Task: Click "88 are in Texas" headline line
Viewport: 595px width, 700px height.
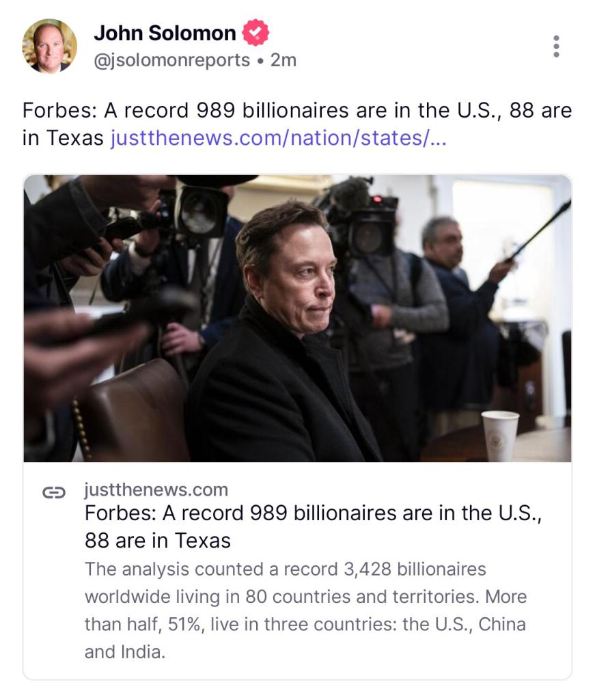Action: (158, 541)
